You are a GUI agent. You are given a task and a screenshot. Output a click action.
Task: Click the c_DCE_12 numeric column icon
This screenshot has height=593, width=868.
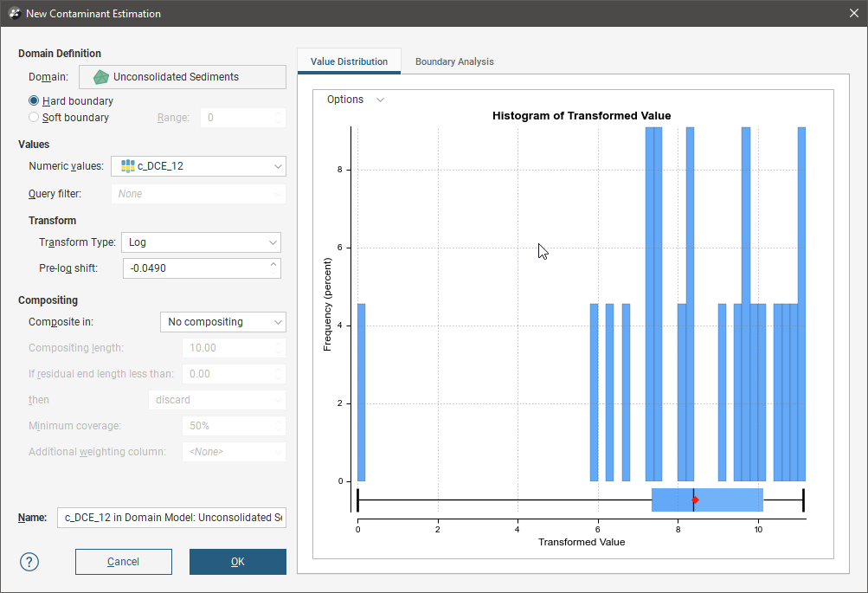pyautogui.click(x=127, y=166)
